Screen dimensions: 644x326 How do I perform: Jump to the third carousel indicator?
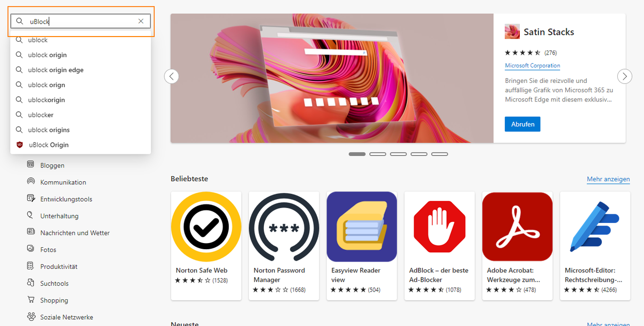[x=398, y=154]
